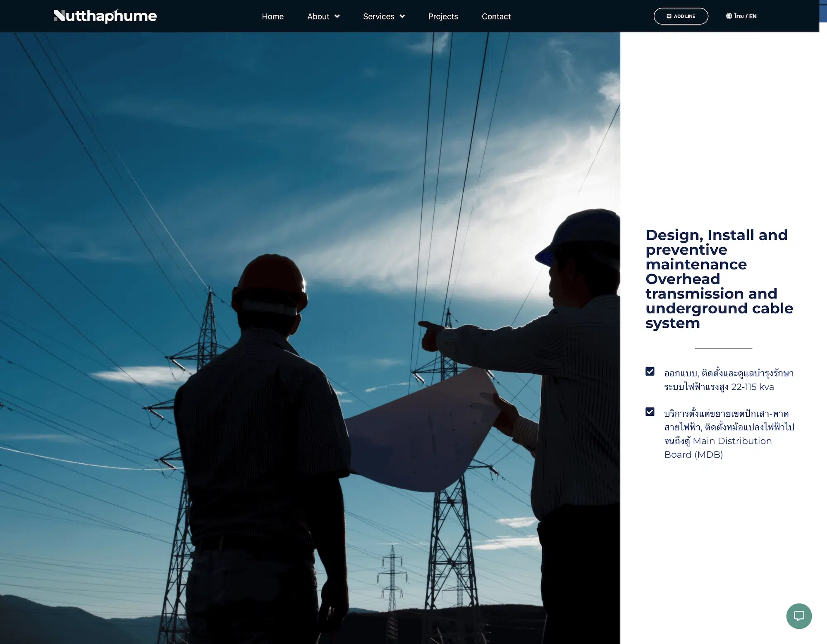The image size is (827, 644).
Task: Click the chevron icon next to Services
Action: coord(402,17)
